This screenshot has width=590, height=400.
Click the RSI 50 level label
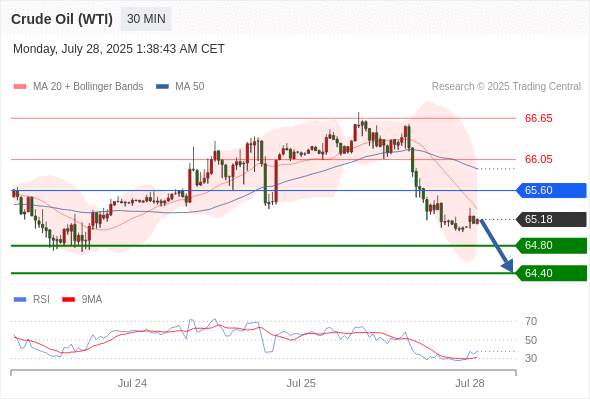pyautogui.click(x=531, y=340)
